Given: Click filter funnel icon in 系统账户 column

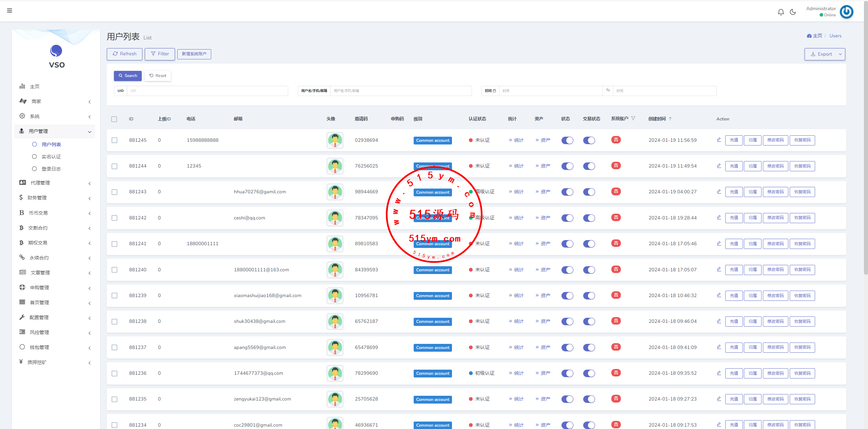Looking at the screenshot, I should click(x=633, y=118).
